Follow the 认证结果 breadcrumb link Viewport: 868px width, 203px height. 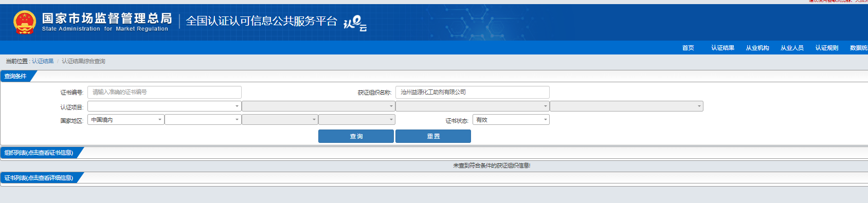pyautogui.click(x=43, y=61)
